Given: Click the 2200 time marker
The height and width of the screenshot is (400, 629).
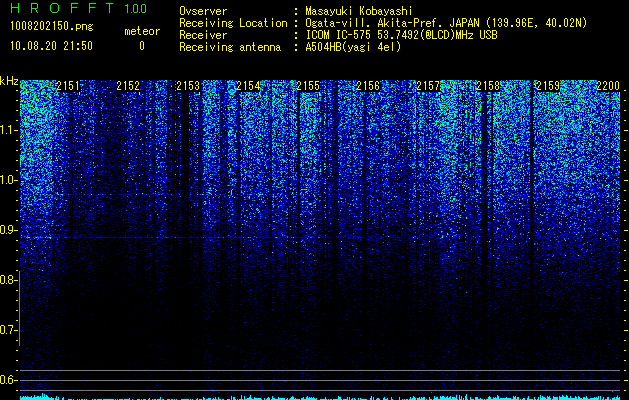Looking at the screenshot, I should pyautogui.click(x=608, y=86).
